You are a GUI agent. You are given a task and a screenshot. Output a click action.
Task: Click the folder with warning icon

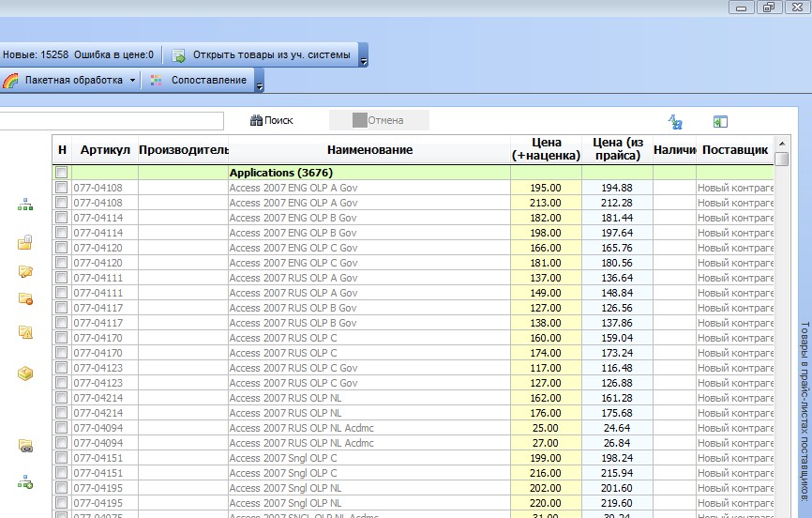pyautogui.click(x=25, y=332)
